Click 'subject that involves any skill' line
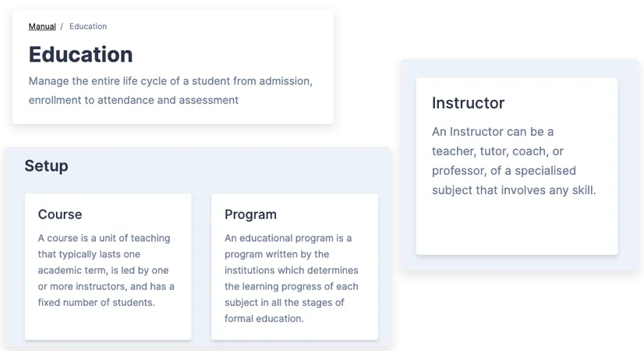644x351 pixels. [514, 190]
